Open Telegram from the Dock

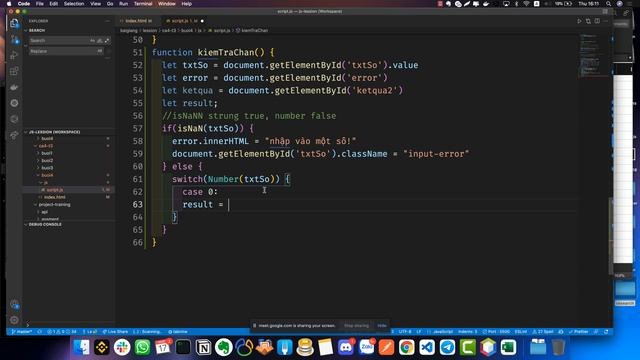(447, 347)
